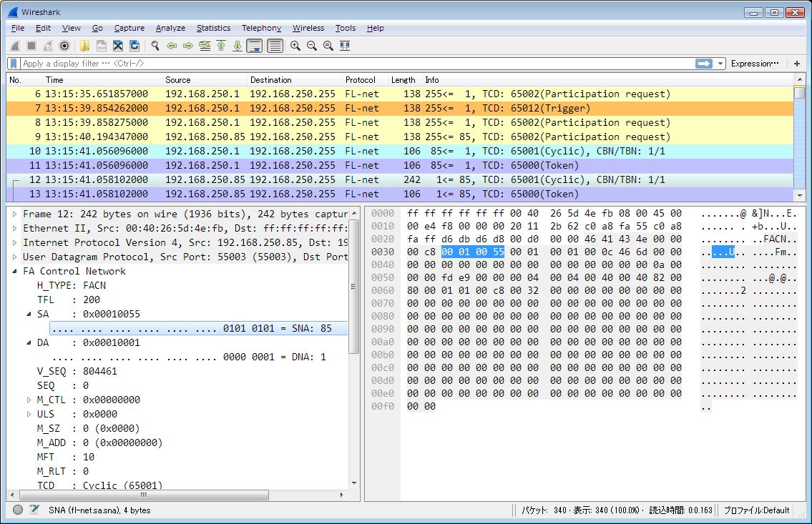Restart the current capture
812x524 pixels.
tap(48, 46)
